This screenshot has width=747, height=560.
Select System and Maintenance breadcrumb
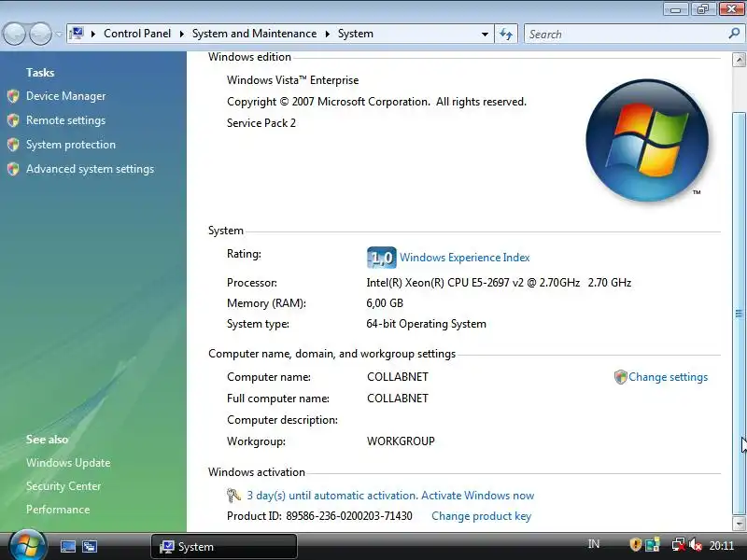pos(254,34)
